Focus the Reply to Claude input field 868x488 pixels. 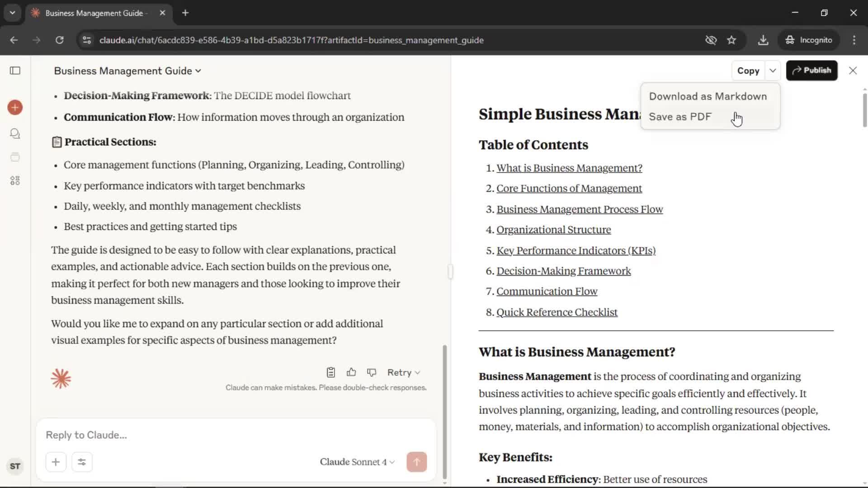click(x=236, y=435)
